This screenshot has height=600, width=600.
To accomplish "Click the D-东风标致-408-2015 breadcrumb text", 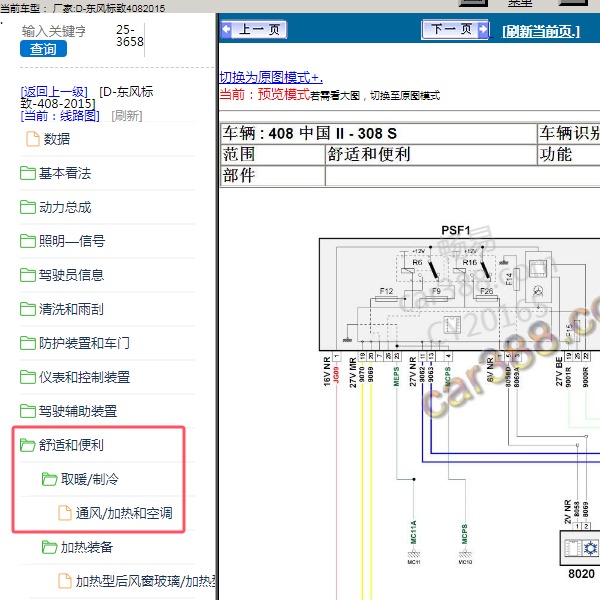I will pyautogui.click(x=86, y=98).
